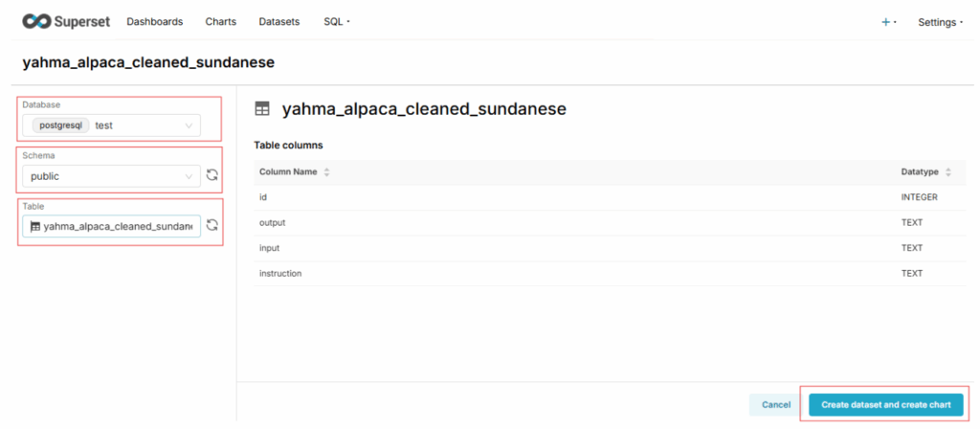Click the plus icon in top bar
The width and height of the screenshot is (980, 429).
[885, 22]
